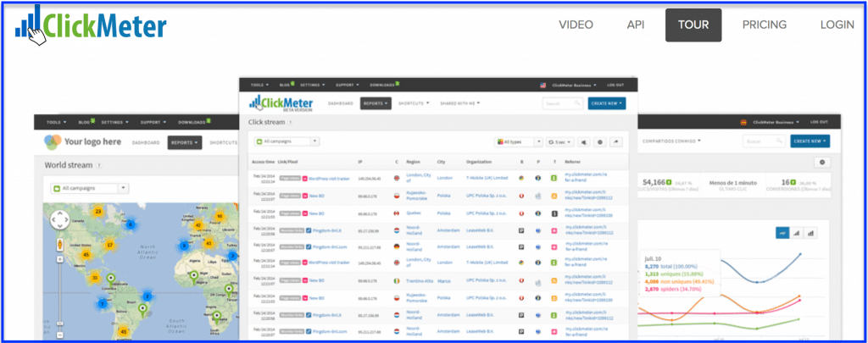This screenshot has height=343, width=868.
Task: Open the WordPress visit tracker link in first row
Action: (x=329, y=178)
